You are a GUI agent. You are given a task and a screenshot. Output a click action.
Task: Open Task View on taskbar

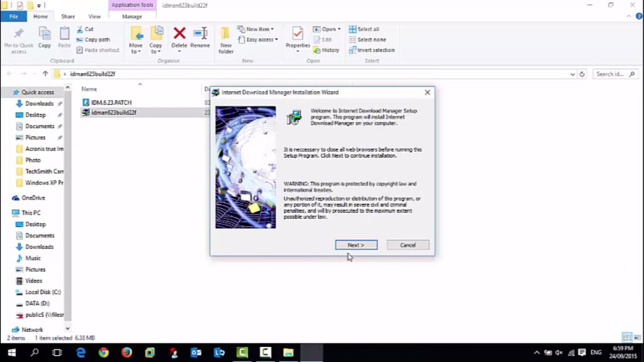tap(57, 353)
